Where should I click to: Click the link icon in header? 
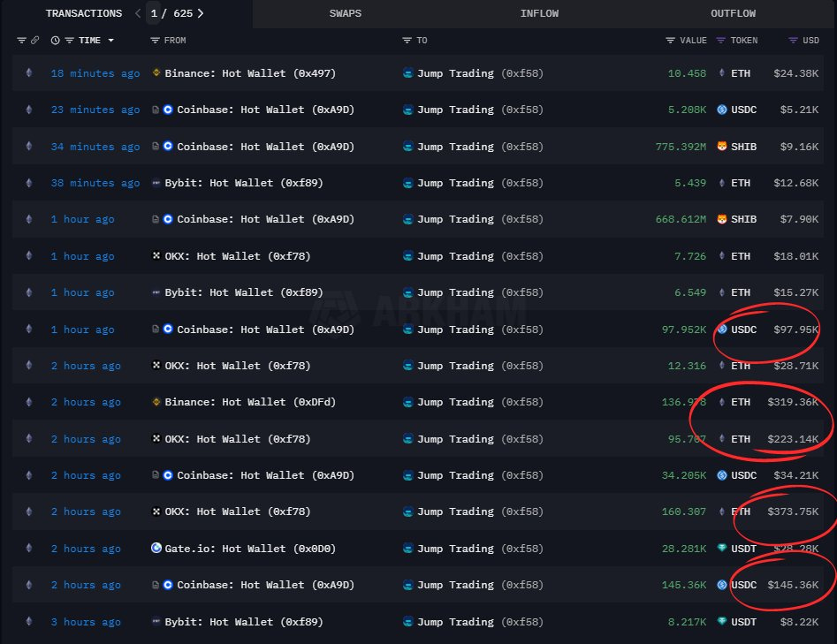[x=34, y=41]
